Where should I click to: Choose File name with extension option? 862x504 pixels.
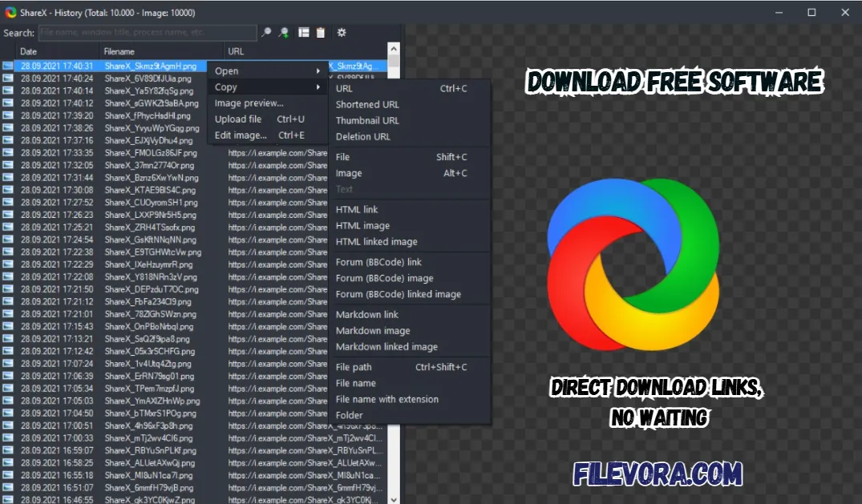click(387, 399)
